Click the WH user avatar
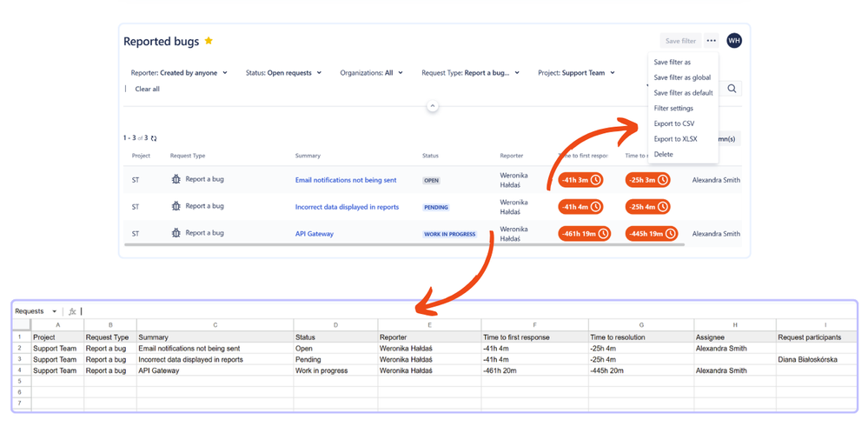 (734, 41)
